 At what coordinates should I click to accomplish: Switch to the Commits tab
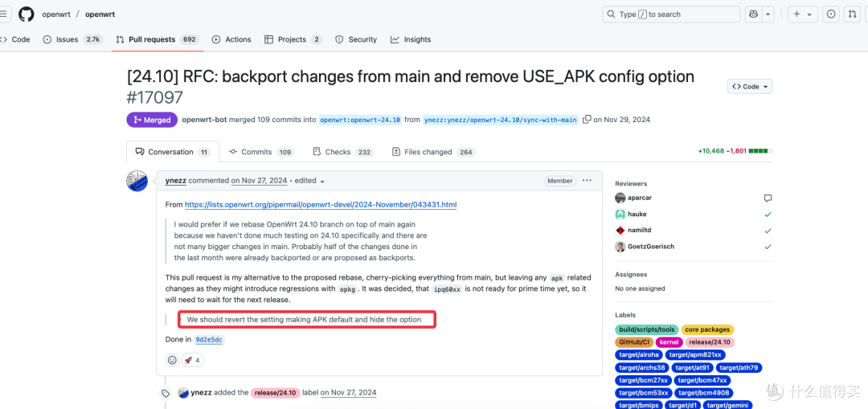click(x=261, y=152)
